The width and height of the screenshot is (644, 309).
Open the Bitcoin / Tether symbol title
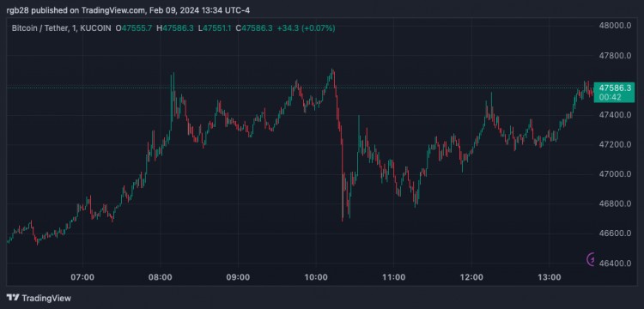[x=39, y=28]
